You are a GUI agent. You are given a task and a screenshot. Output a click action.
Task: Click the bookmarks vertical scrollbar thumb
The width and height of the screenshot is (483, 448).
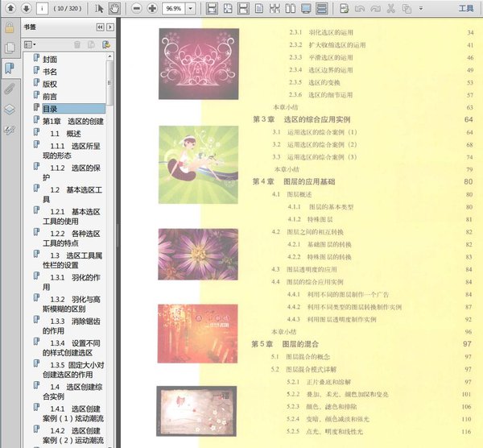[x=109, y=82]
